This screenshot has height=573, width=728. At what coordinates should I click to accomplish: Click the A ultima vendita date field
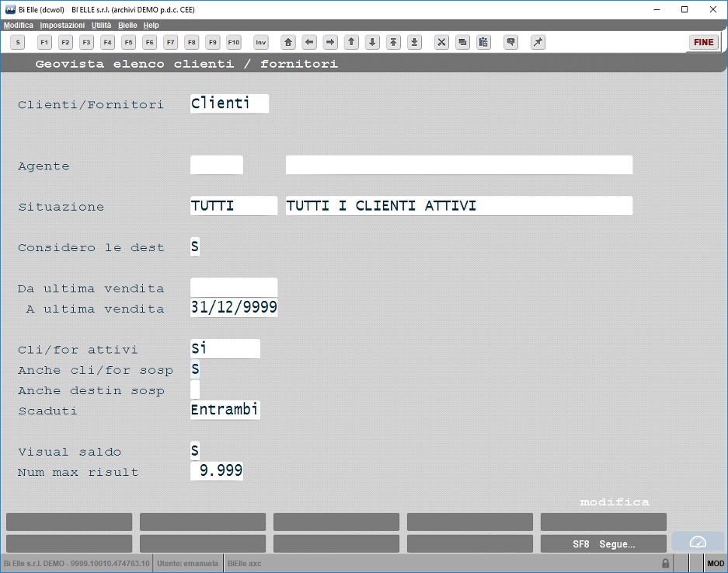point(234,308)
